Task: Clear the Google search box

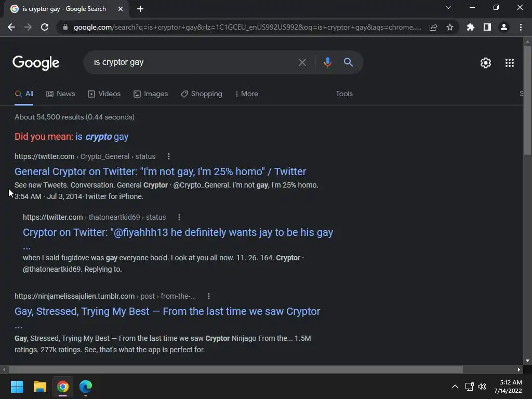Action: pyautogui.click(x=302, y=62)
